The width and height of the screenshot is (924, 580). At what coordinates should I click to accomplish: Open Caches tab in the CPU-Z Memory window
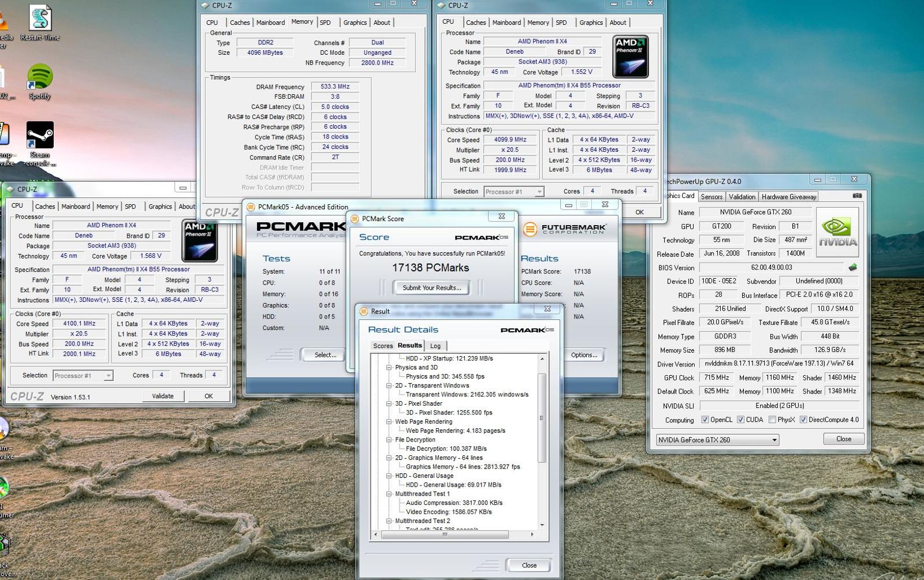pos(240,23)
